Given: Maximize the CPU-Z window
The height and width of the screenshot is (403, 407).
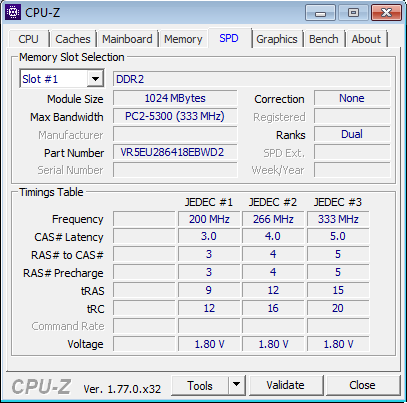Looking at the screenshot, I should tap(353, 13).
